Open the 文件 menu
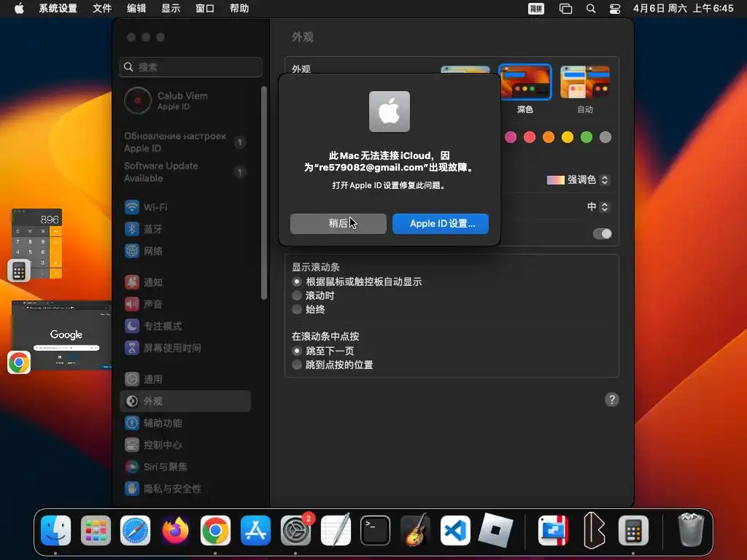The height and width of the screenshot is (560, 747). 102,9
